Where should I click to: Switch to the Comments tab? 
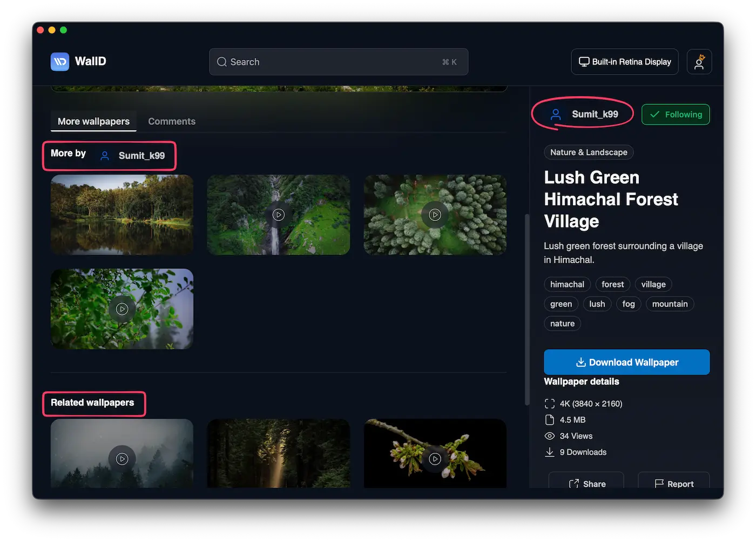click(x=172, y=122)
